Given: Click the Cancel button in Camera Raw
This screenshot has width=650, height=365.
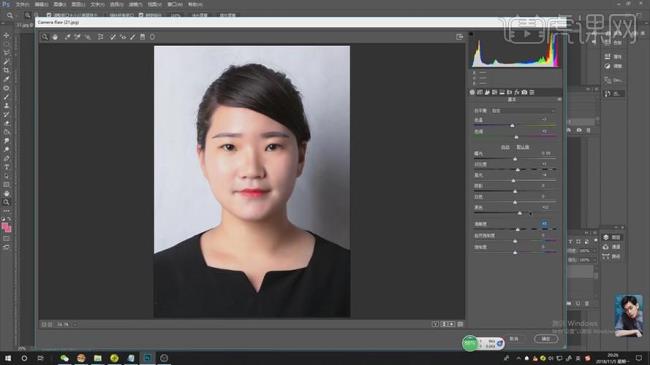Looking at the screenshot, I should 514,339.
